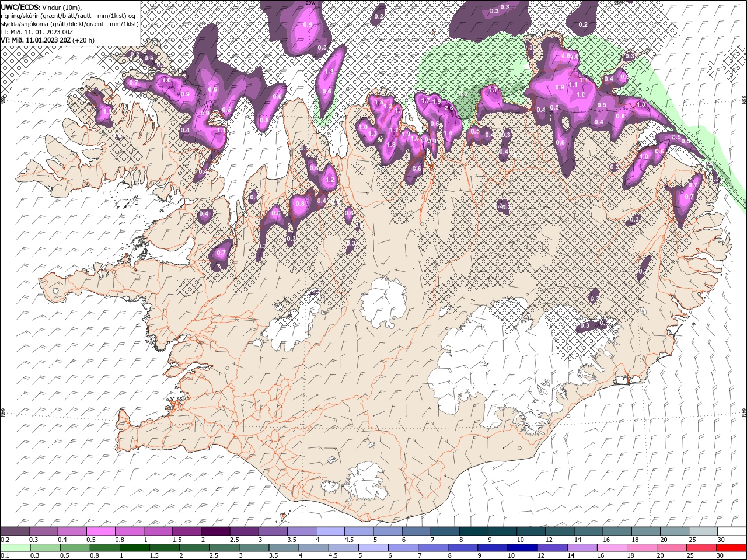Click the 'UWC/ECDS: Vindur (10m)' title line
This screenshot has width=747, height=560.
(41, 7)
